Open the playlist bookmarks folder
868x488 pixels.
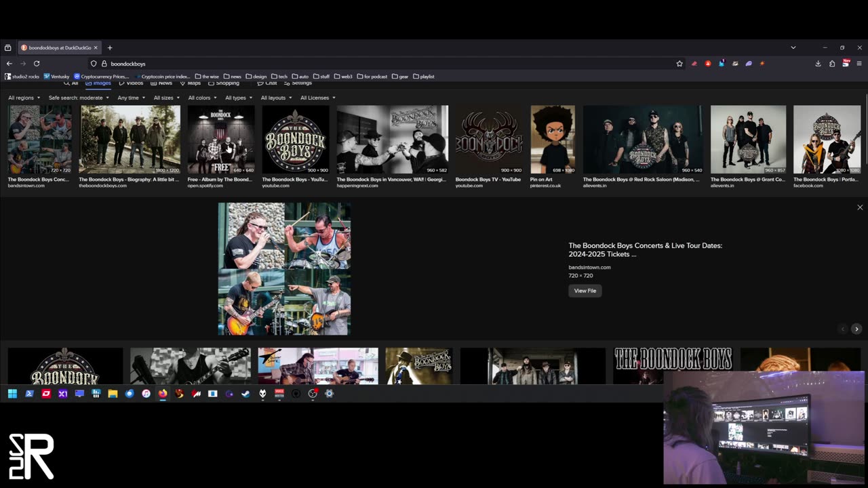pos(424,77)
